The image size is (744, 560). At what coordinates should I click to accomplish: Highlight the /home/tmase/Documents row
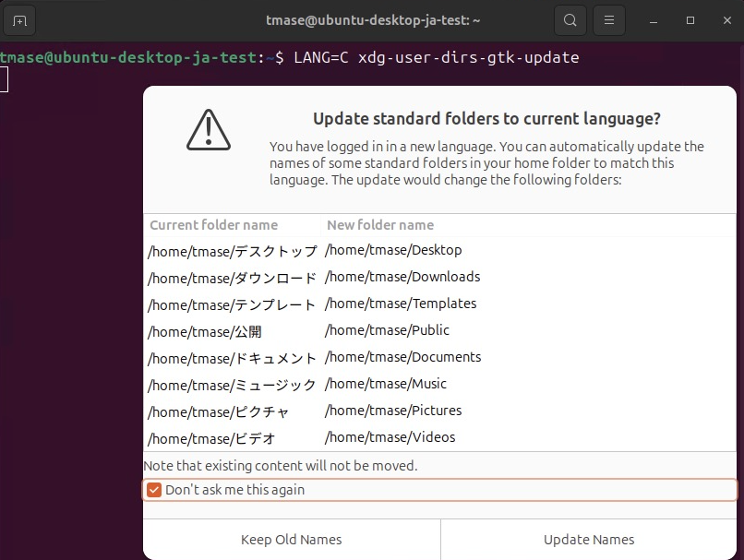403,357
